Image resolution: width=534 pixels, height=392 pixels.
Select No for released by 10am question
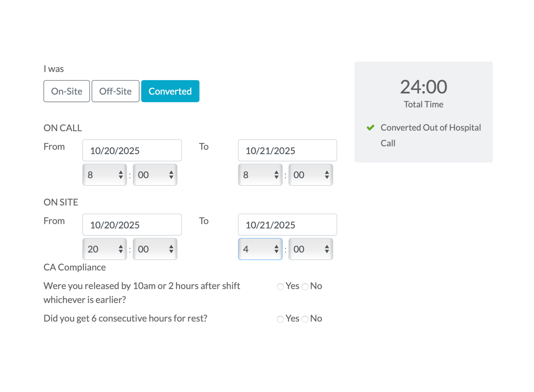[305, 287]
